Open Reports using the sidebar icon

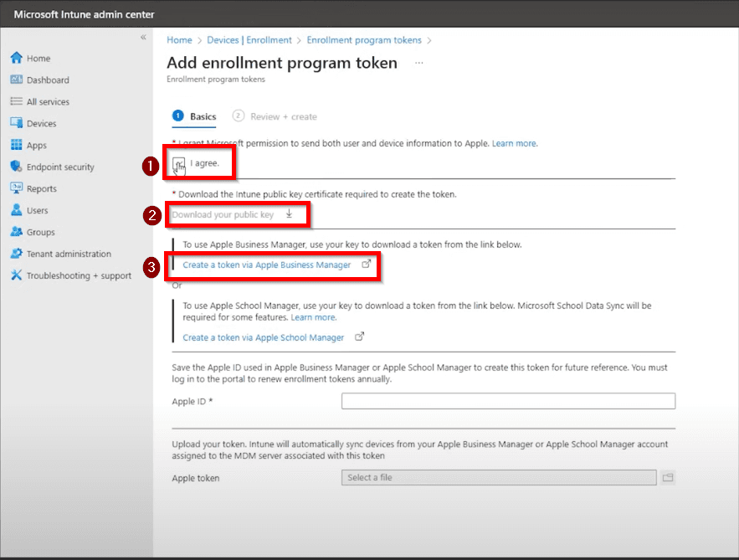pos(15,188)
